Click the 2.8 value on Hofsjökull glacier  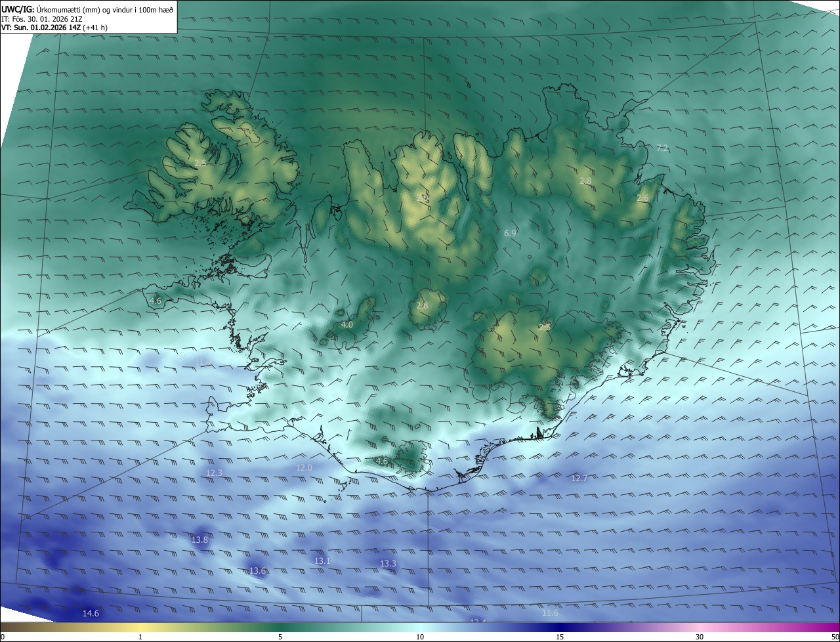[x=422, y=306]
